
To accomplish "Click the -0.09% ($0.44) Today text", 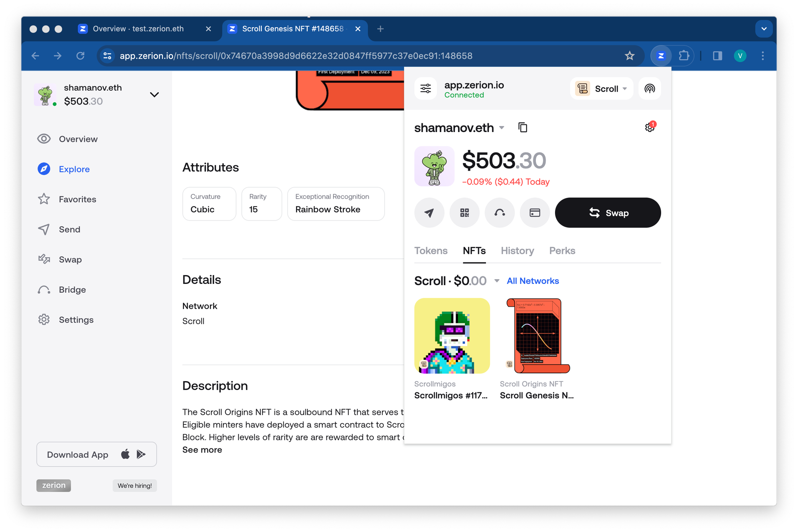I will [506, 182].
